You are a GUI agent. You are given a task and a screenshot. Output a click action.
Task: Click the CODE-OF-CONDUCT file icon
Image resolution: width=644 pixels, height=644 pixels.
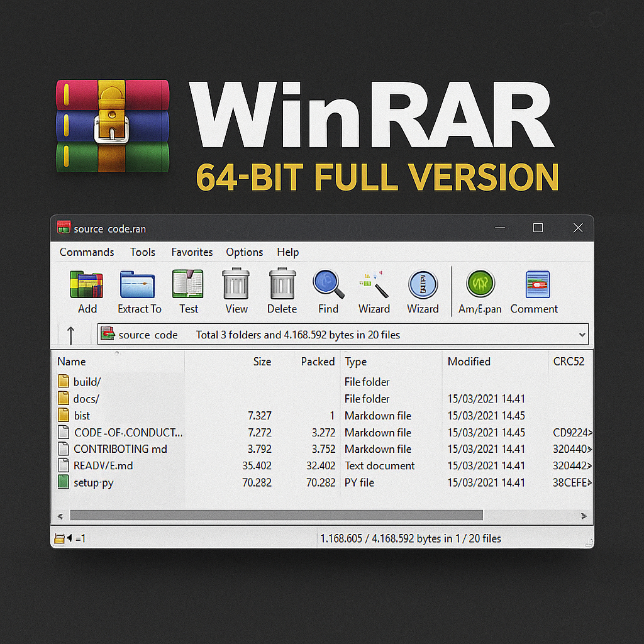(64, 432)
